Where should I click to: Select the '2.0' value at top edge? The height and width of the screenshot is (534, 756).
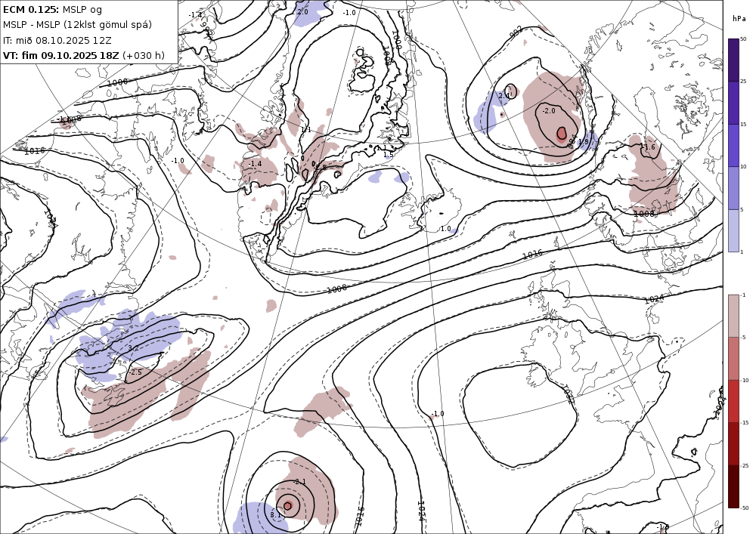pyautogui.click(x=302, y=11)
